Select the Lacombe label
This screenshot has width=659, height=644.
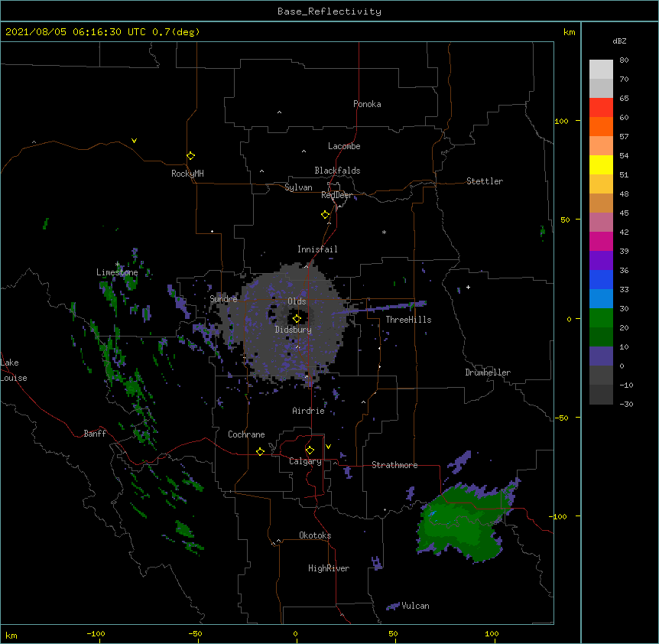click(x=344, y=146)
